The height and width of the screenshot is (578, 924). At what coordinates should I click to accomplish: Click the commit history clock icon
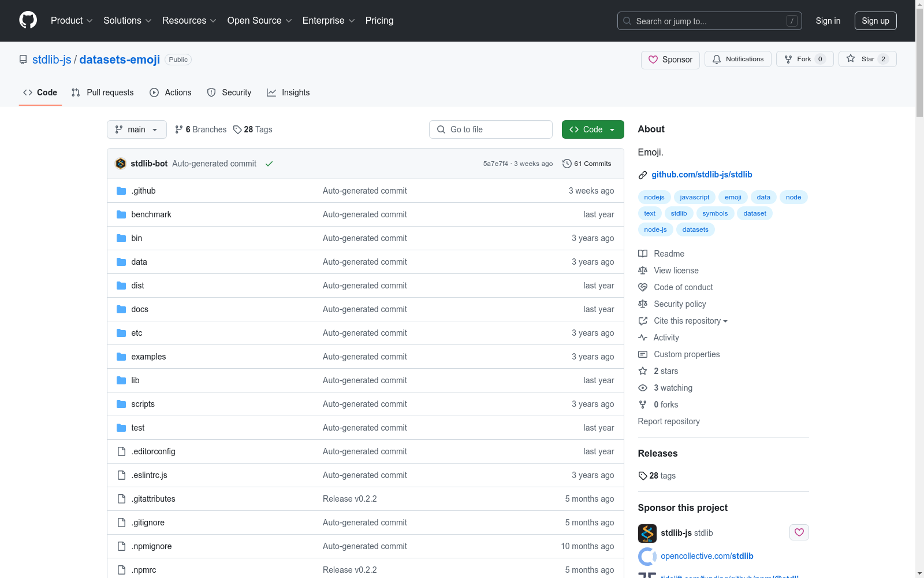(x=567, y=164)
